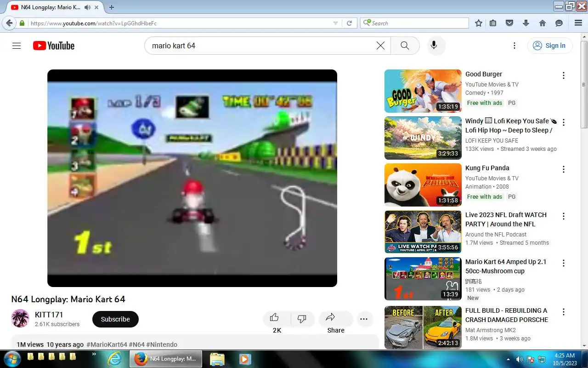
Task: Click the green padlock site identity icon
Action: 22,23
